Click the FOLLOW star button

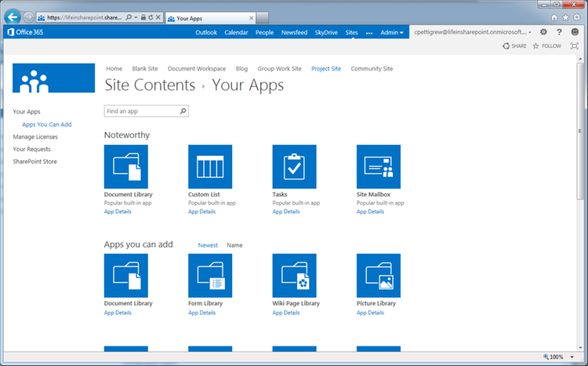click(547, 45)
